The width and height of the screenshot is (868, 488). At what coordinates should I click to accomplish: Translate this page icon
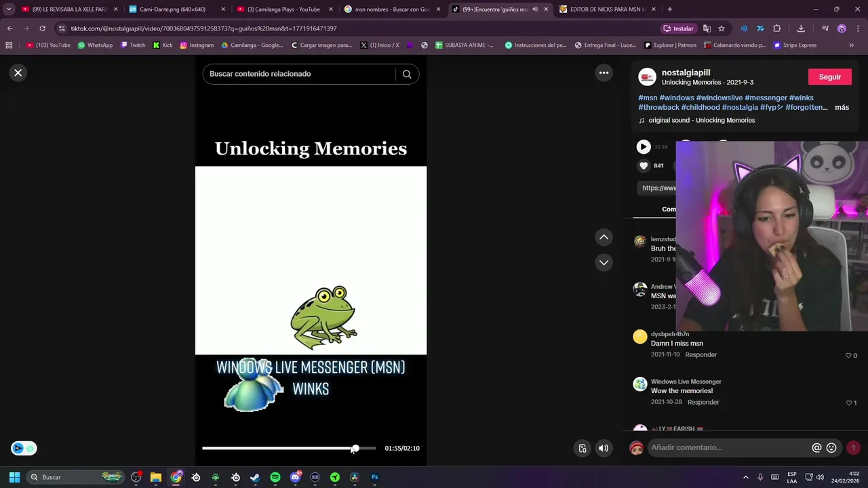(707, 28)
